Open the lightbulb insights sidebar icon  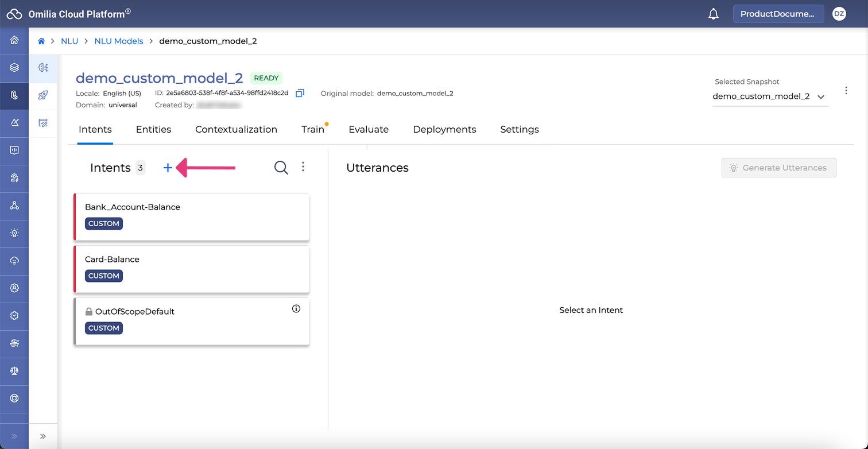(14, 233)
